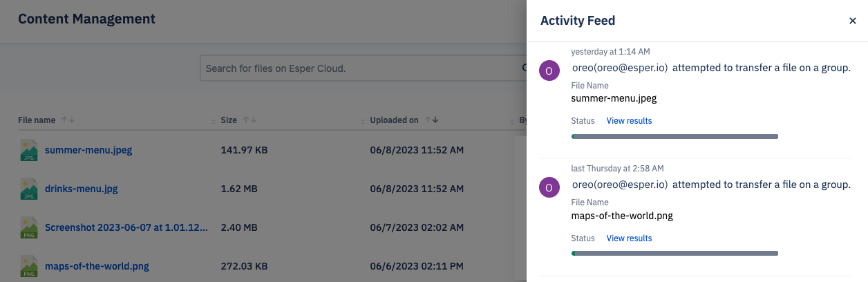
Task: Focus the Esper Cloud file search field
Action: 363,68
